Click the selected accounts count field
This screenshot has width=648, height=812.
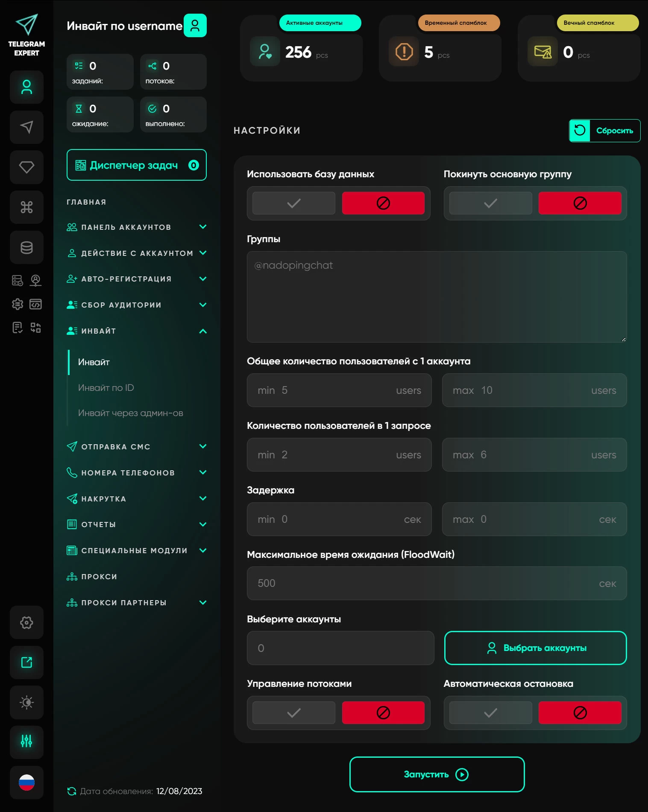coord(340,648)
